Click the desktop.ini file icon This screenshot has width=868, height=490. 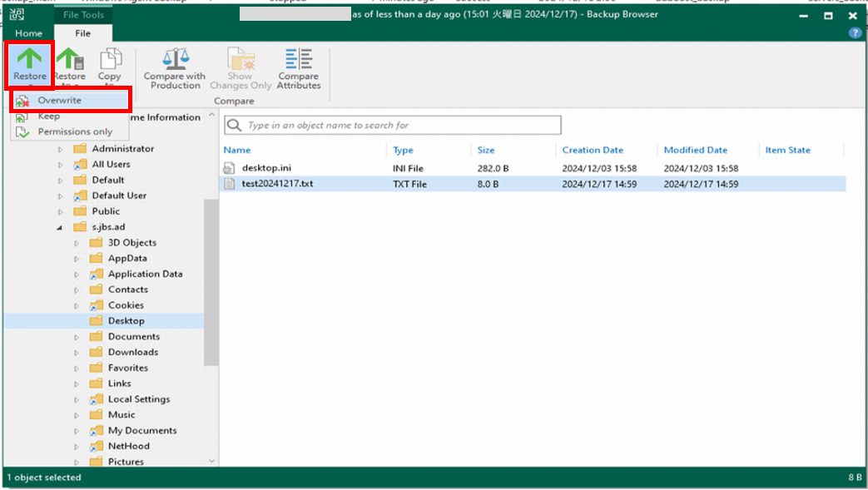[229, 168]
